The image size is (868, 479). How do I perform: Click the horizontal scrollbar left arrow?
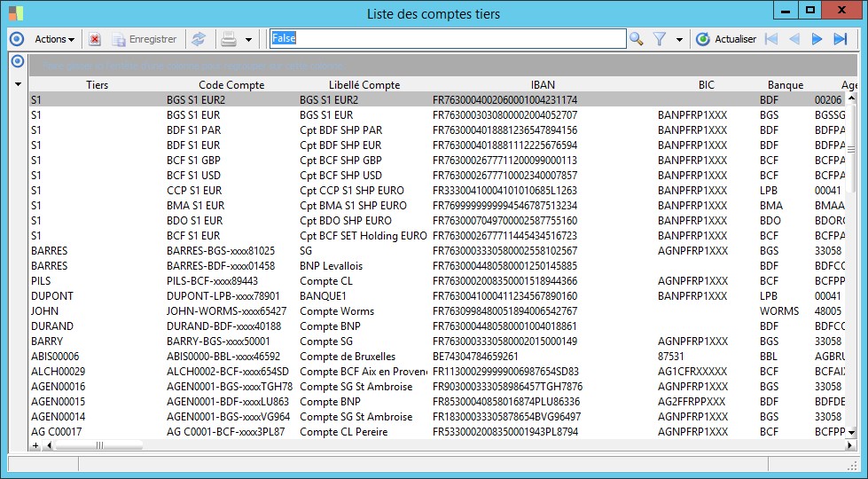point(49,445)
